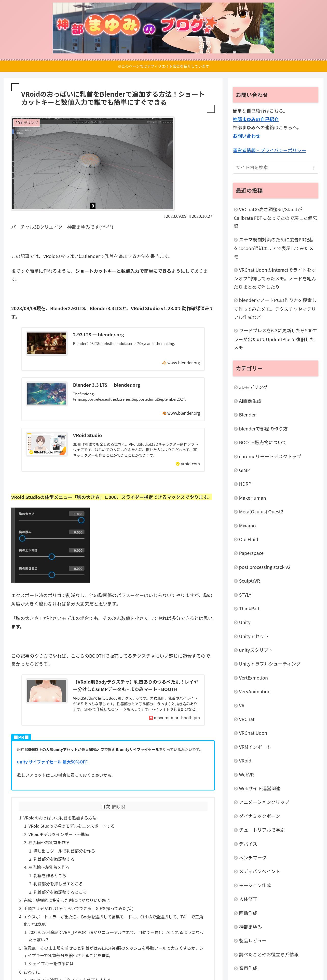The image size is (327, 980).
Task: Open the post processing stack v2 category
Action: coord(264,567)
